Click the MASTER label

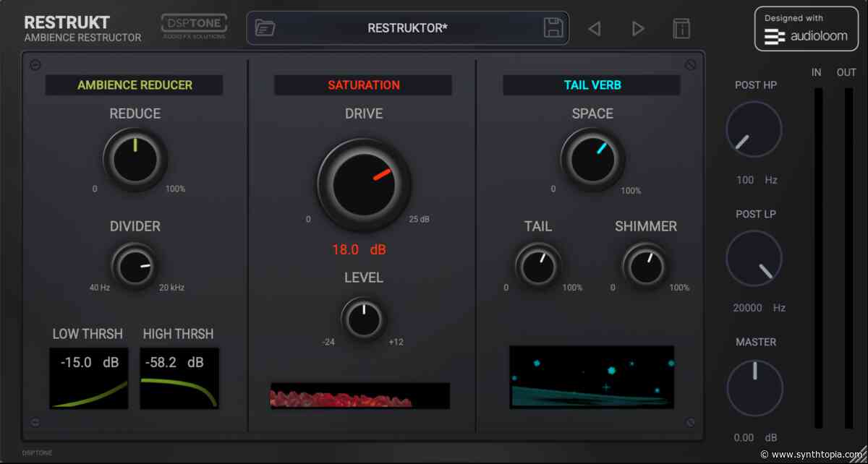point(756,342)
